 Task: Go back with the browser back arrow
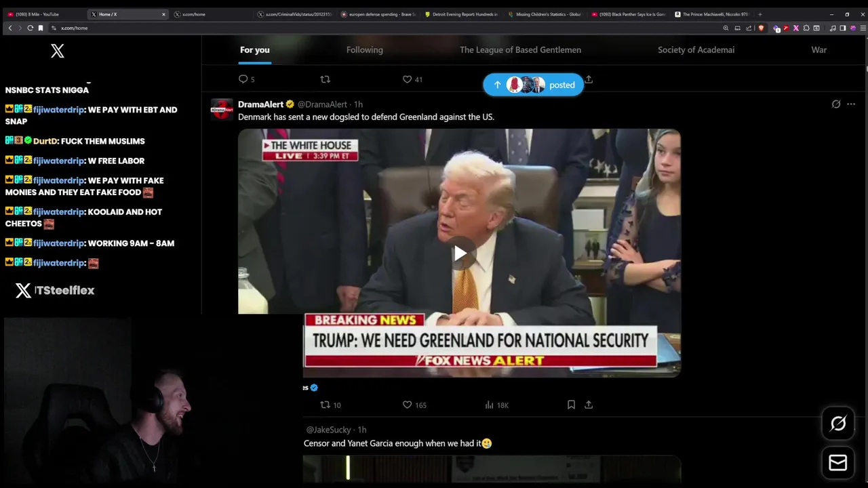10,28
